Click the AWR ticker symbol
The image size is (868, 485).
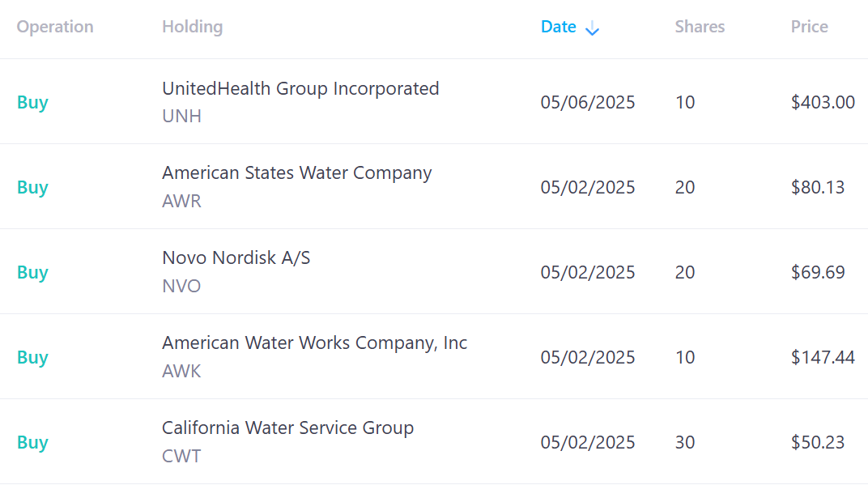181,201
